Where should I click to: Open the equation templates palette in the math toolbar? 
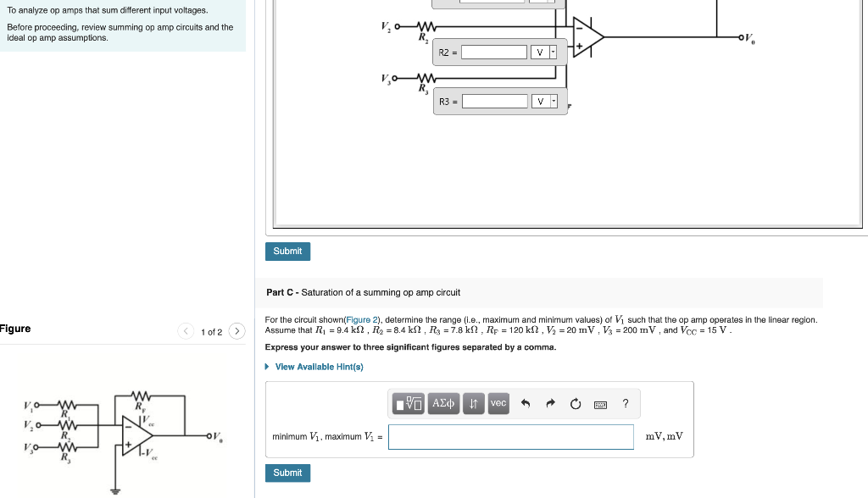(x=409, y=403)
